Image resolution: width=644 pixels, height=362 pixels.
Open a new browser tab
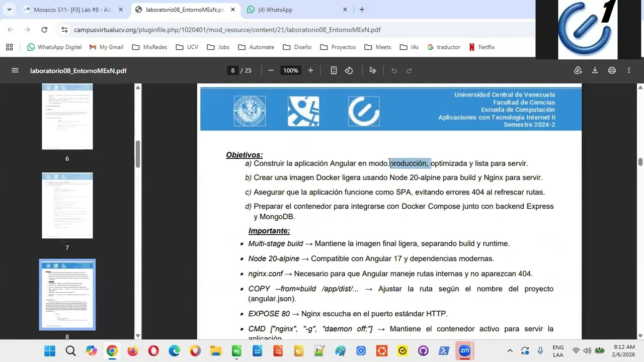pos(362,10)
